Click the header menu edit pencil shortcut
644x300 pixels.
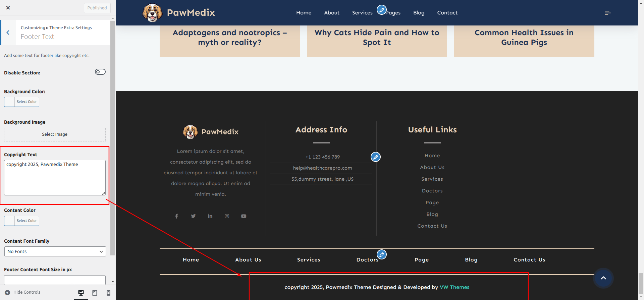pyautogui.click(x=381, y=10)
